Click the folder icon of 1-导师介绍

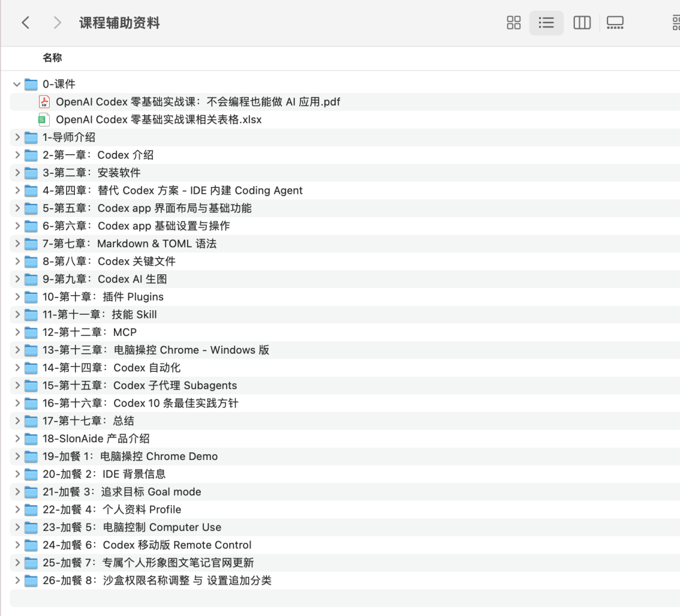point(31,137)
